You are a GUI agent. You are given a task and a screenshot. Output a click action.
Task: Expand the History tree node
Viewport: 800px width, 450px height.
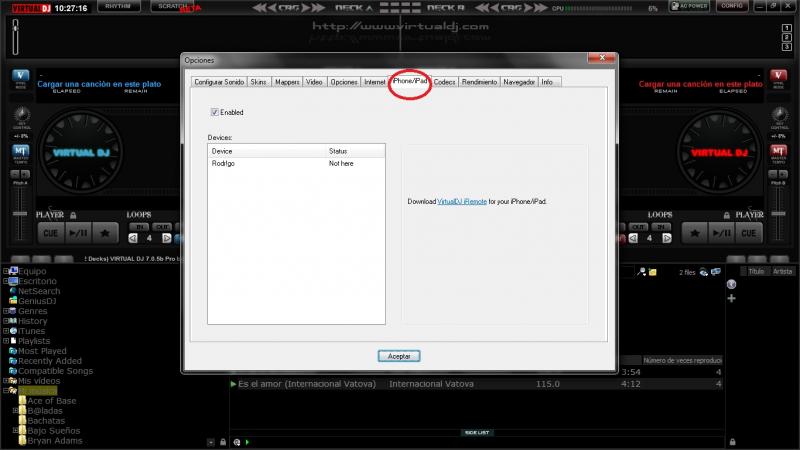[6, 321]
